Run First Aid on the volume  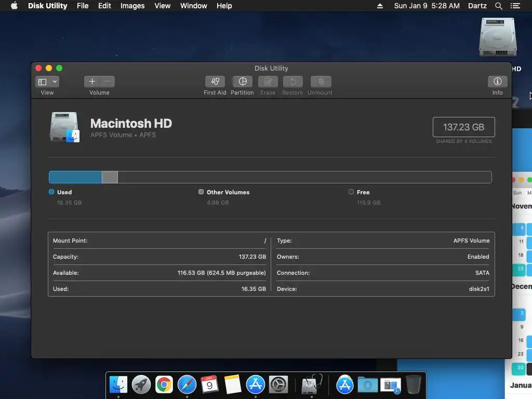tap(215, 82)
